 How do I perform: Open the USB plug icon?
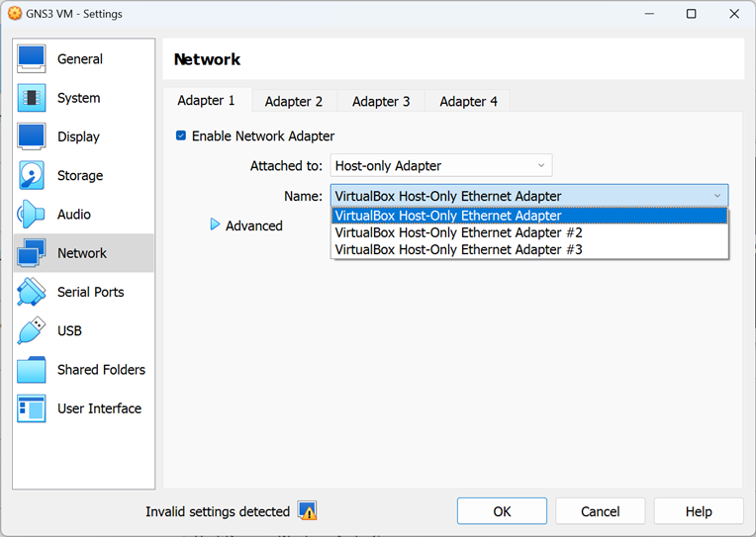(32, 330)
